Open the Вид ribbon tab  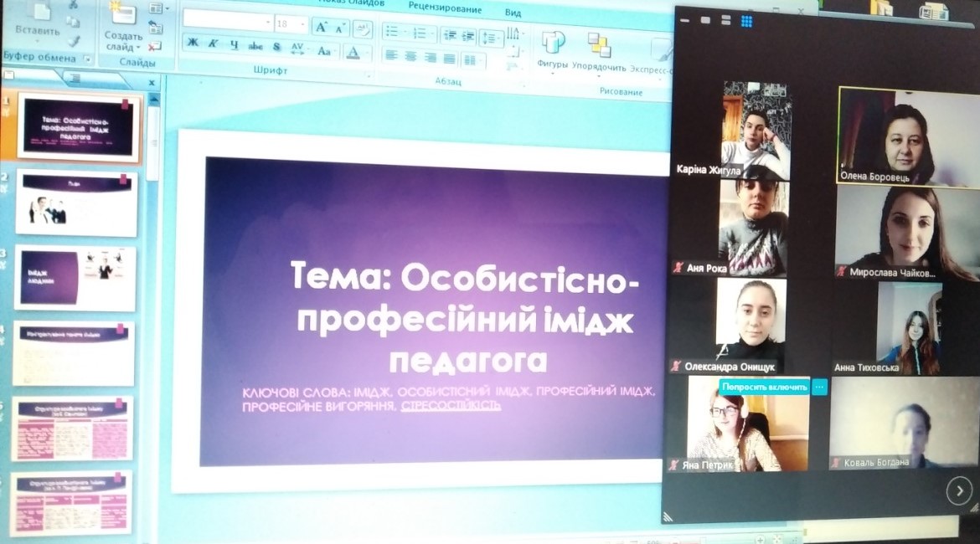(513, 12)
